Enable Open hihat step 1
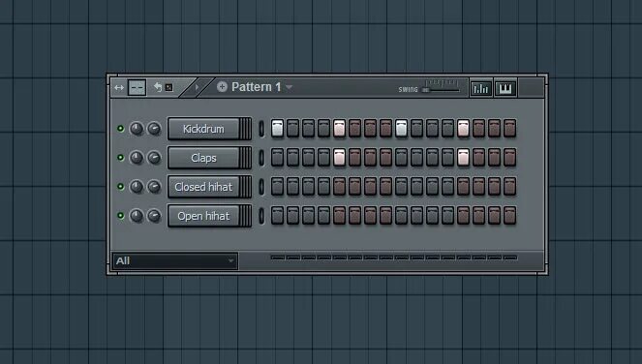 point(277,215)
